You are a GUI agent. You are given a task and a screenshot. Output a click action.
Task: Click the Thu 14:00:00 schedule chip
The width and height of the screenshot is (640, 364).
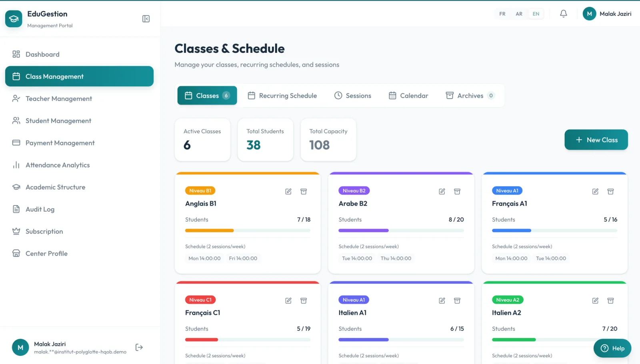(396, 258)
